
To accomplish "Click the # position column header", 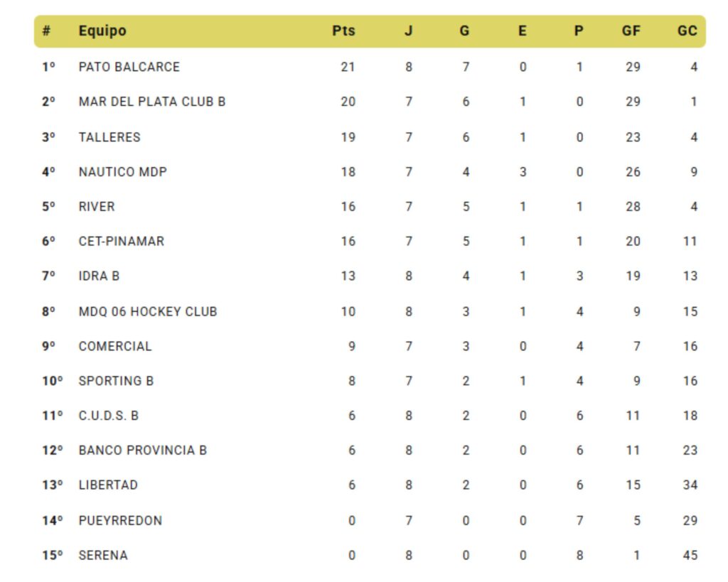I will [46, 31].
